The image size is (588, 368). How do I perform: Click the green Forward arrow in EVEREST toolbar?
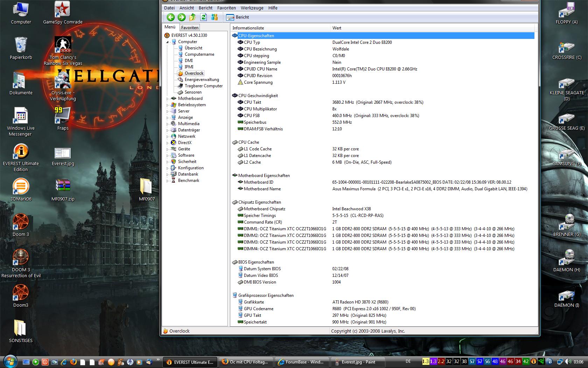click(x=181, y=17)
